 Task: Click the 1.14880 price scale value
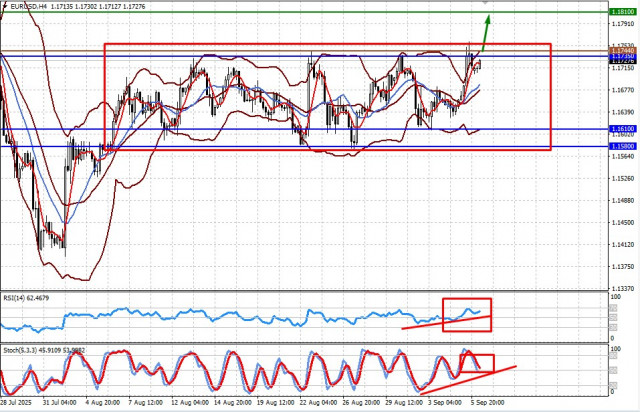pos(623,200)
